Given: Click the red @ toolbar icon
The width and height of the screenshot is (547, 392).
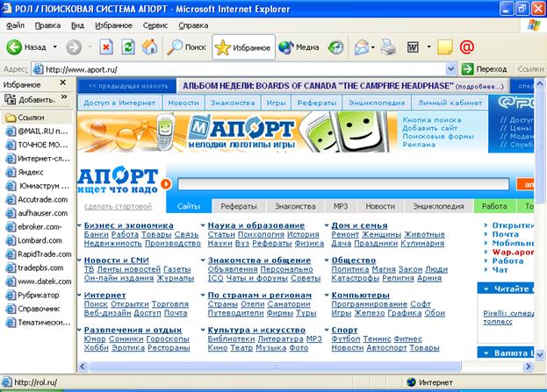Looking at the screenshot, I should 467,46.
